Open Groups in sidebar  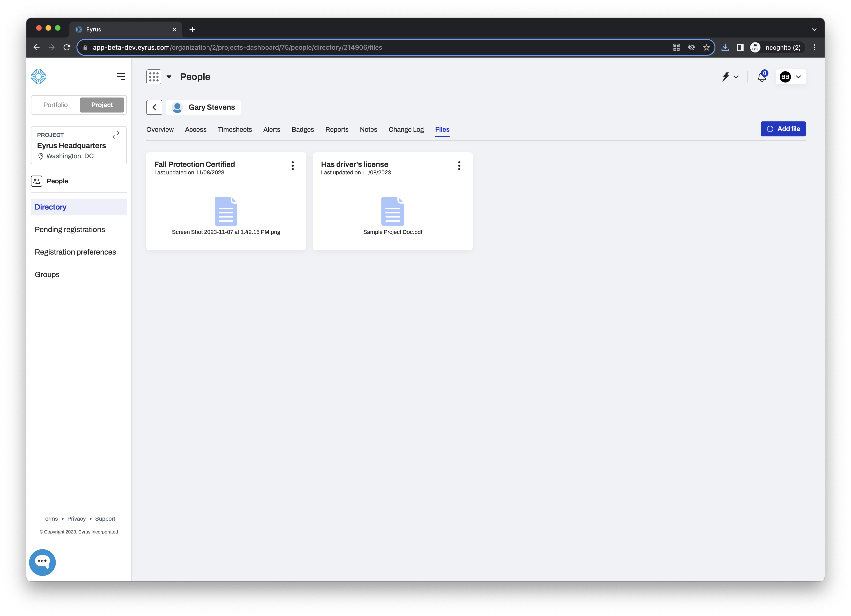point(47,274)
